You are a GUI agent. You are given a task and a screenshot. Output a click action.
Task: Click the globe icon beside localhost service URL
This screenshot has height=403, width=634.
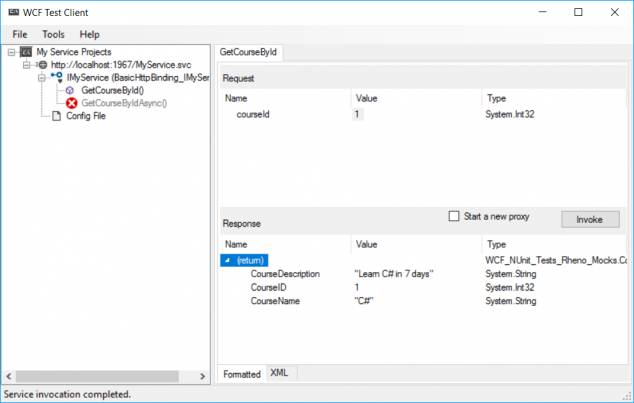click(42, 65)
